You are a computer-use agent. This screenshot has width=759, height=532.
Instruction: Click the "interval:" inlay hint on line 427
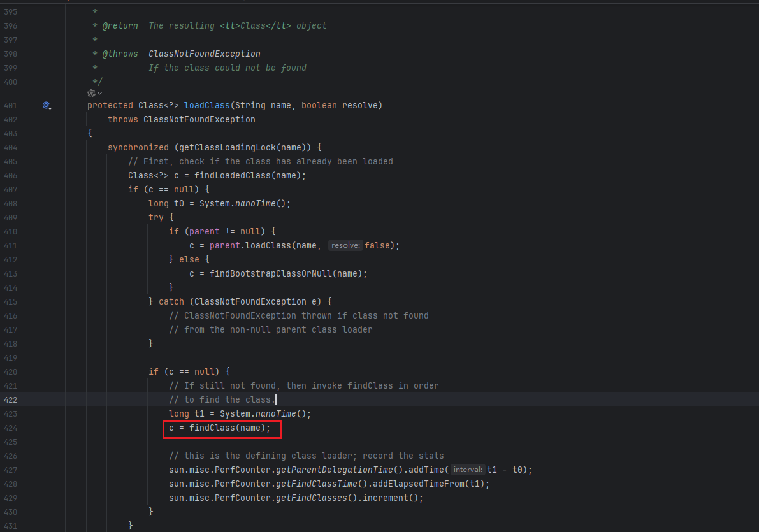pos(468,470)
